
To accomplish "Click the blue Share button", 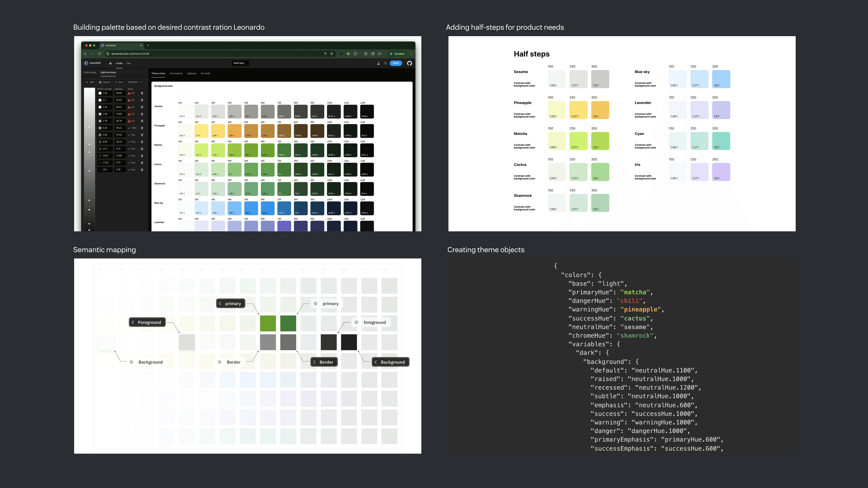I will click(396, 63).
